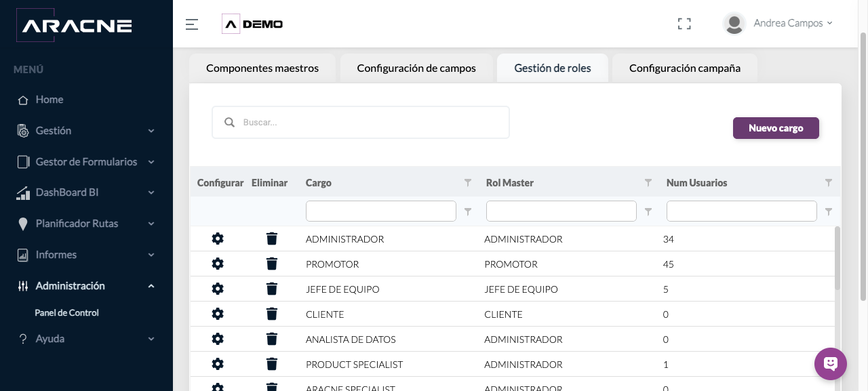The width and height of the screenshot is (868, 391).
Task: Sort by the Cargo column header
Action: point(319,183)
